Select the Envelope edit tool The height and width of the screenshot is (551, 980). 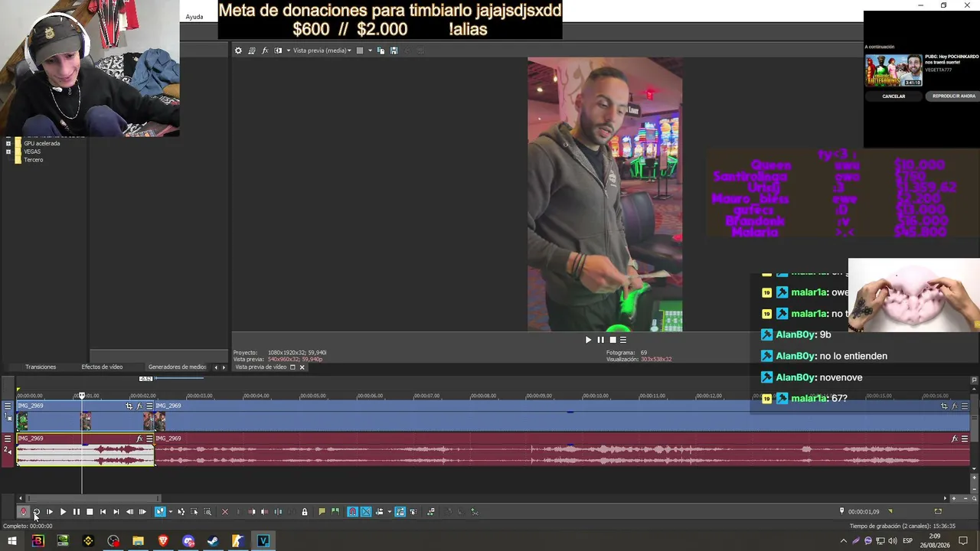click(x=181, y=512)
